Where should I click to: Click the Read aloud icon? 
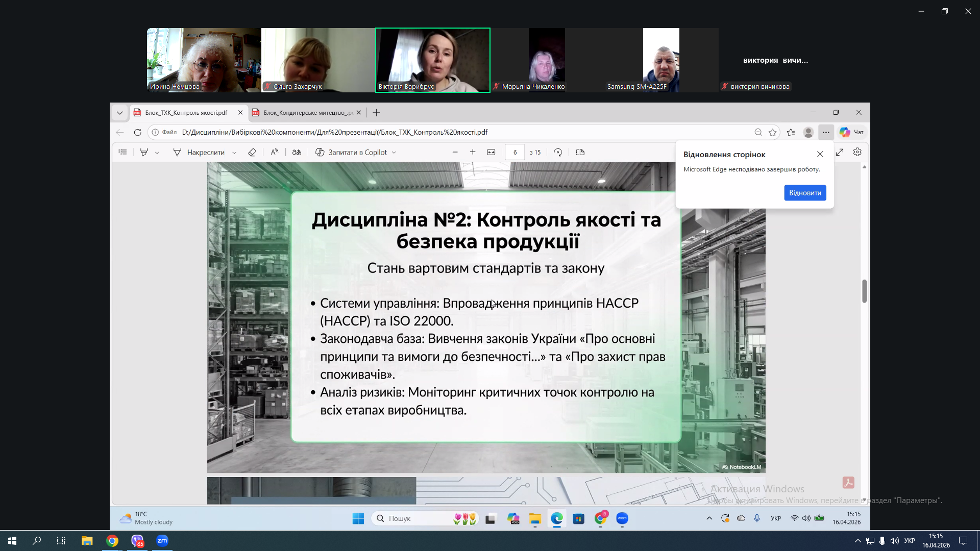275,152
